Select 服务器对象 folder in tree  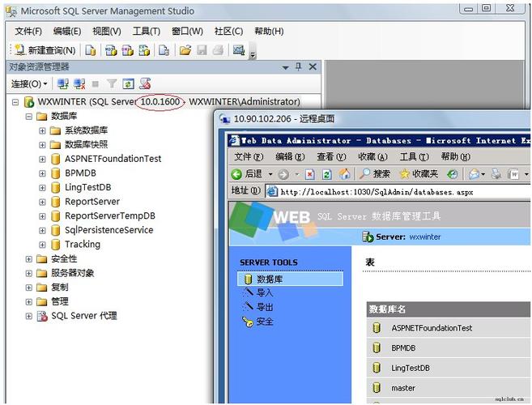[x=72, y=273]
